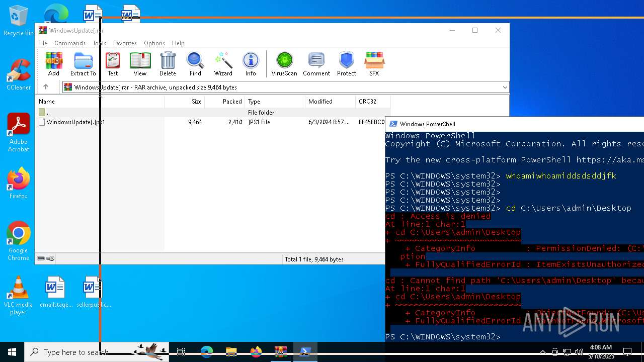Image resolution: width=644 pixels, height=362 pixels.
Task: Sort file list by Packed column
Action: 225,102
